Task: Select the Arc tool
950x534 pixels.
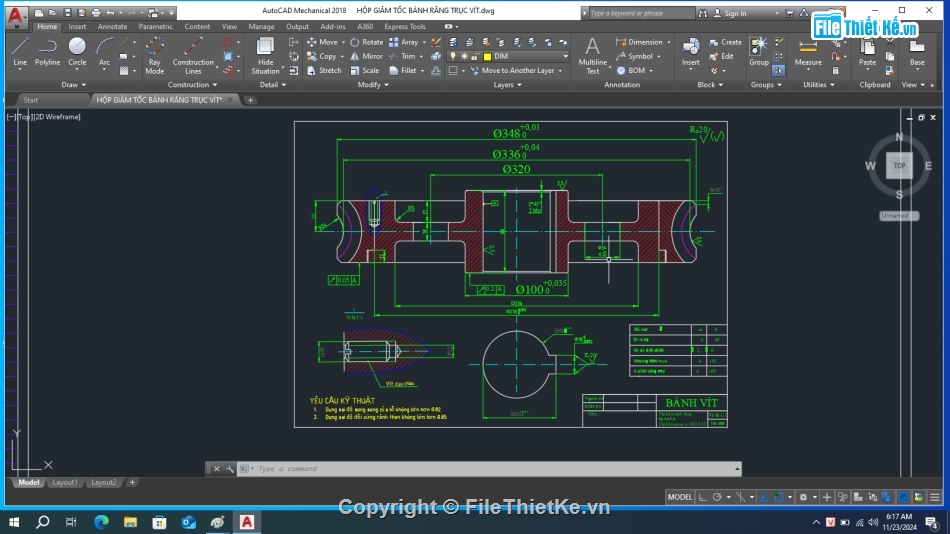Action: (x=104, y=52)
